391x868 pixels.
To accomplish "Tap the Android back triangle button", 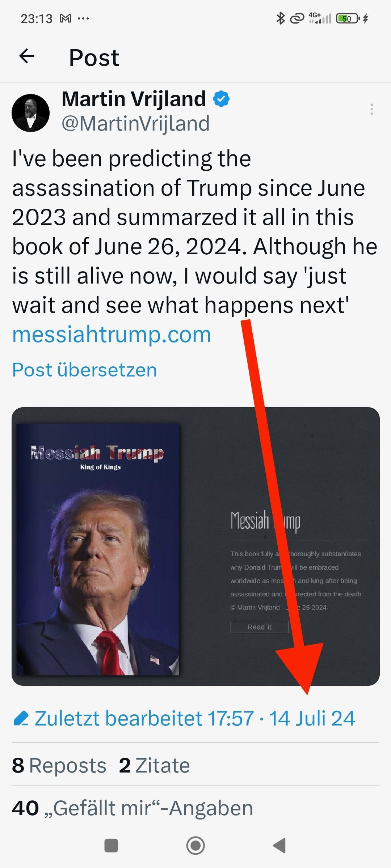I will point(279,846).
